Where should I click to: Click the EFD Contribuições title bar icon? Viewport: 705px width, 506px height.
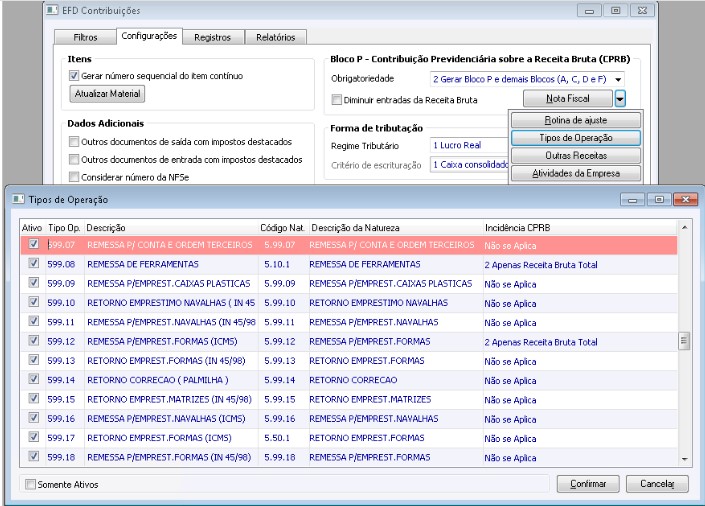52,10
